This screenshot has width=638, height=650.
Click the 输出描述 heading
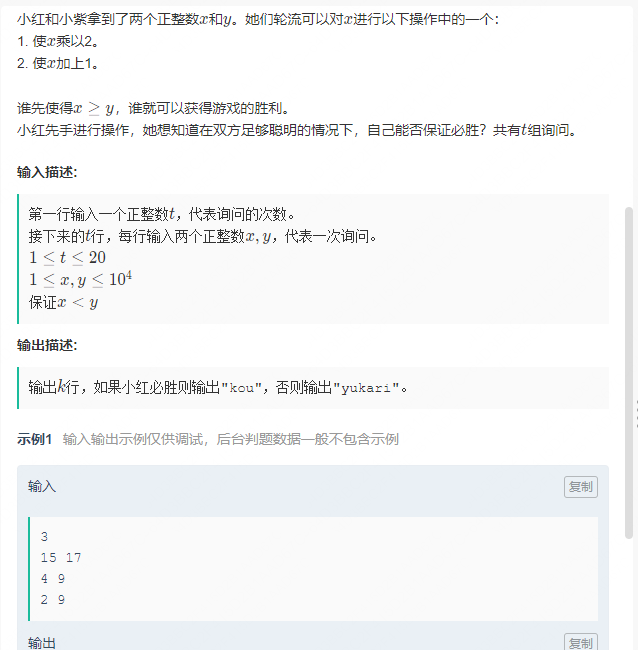click(47, 345)
